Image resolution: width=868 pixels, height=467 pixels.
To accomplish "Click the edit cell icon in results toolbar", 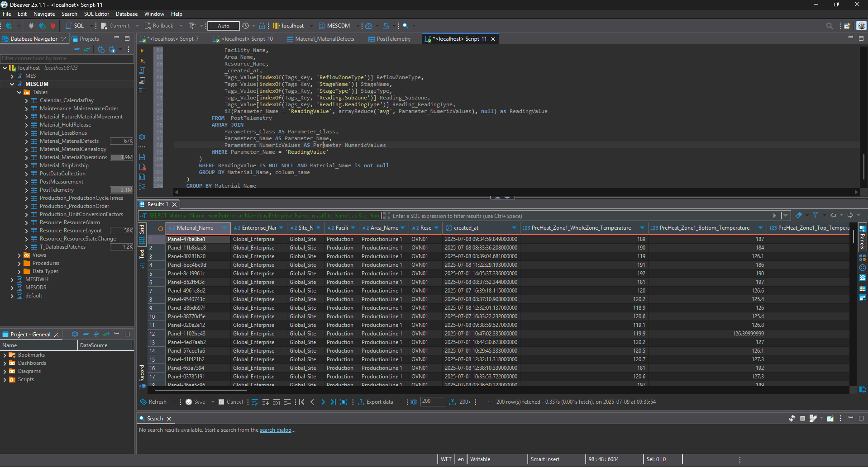I will pos(255,402).
